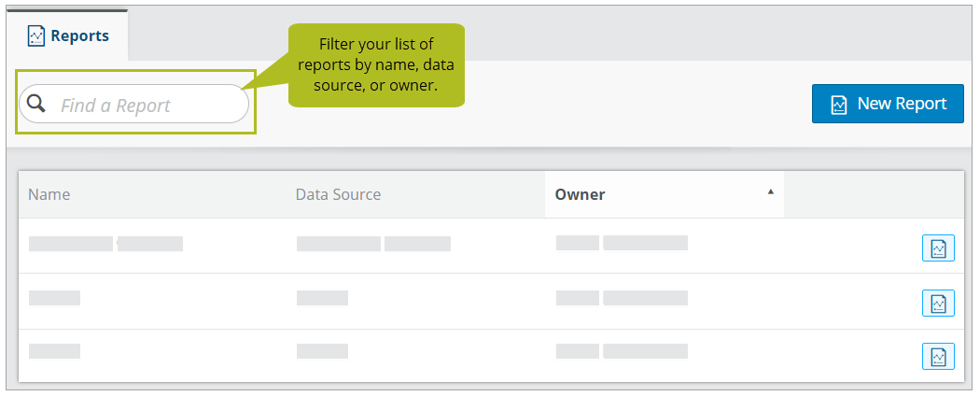This screenshot has height=396, width=980.
Task: Open report icon in second table row
Action: click(x=938, y=304)
